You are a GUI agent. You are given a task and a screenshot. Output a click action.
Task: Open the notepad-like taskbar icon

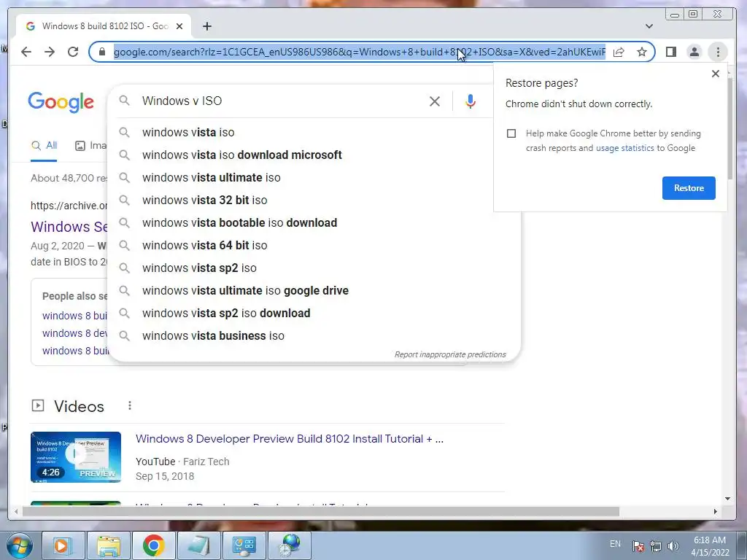[198, 545]
